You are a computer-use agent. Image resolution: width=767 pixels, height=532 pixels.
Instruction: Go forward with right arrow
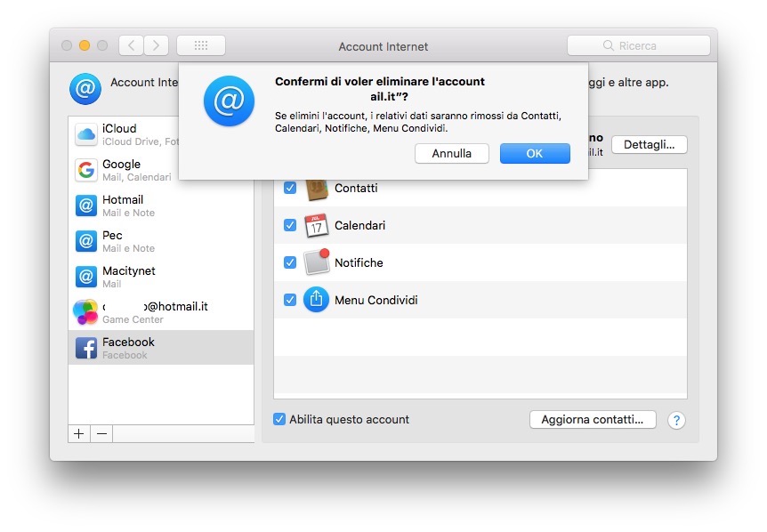156,45
